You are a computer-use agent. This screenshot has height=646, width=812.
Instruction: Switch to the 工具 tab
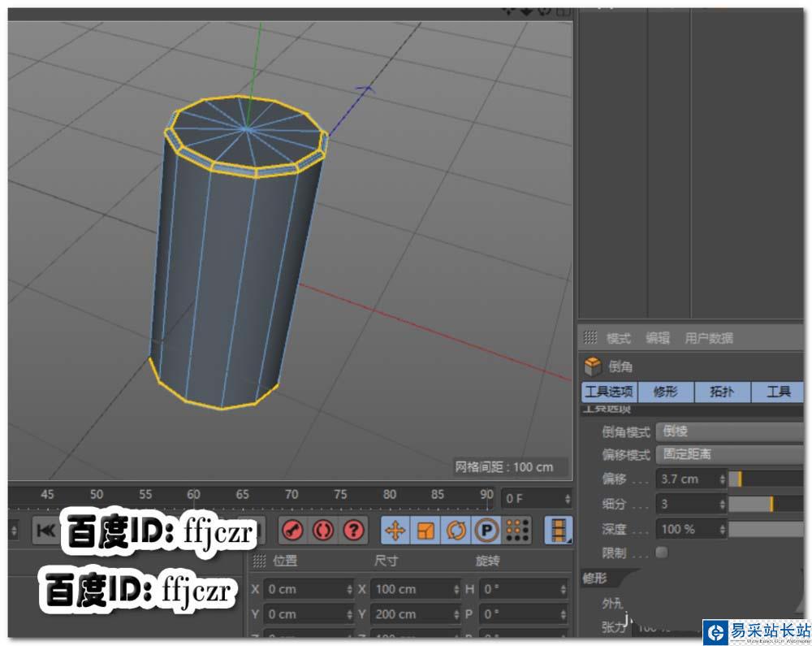point(778,392)
